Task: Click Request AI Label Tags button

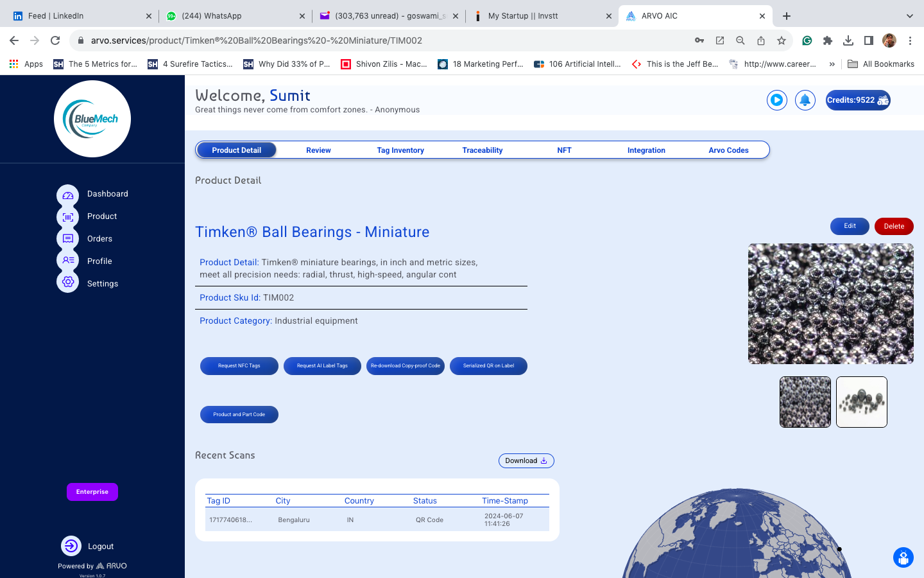Action: pos(322,366)
